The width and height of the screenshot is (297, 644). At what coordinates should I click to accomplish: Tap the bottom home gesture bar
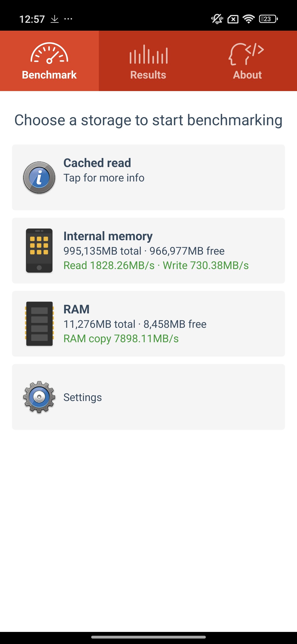click(148, 637)
